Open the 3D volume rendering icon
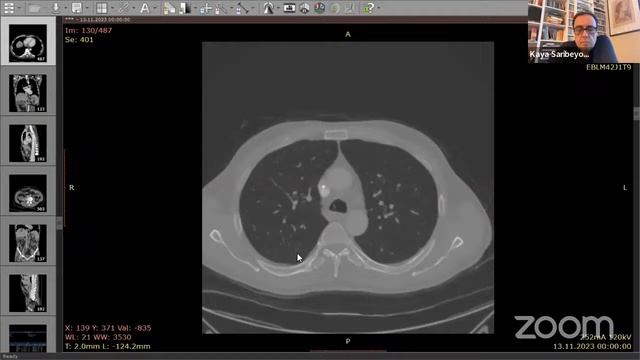This screenshot has width=640, height=360. (320, 8)
